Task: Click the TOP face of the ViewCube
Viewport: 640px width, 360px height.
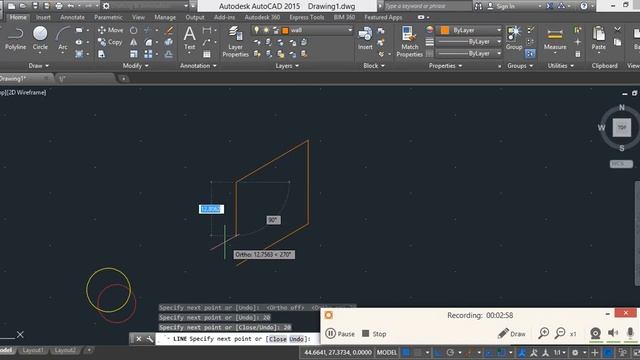Action: [622, 127]
